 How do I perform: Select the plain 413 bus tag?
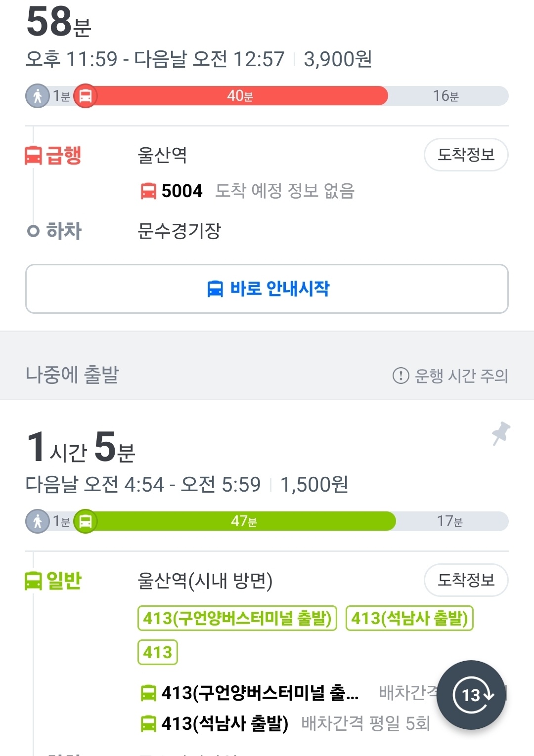tap(157, 652)
